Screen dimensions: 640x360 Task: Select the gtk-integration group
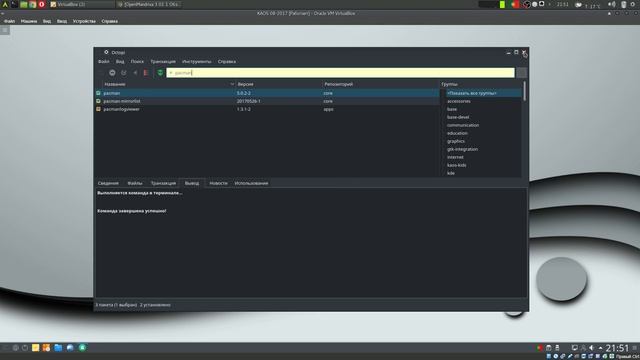click(462, 149)
